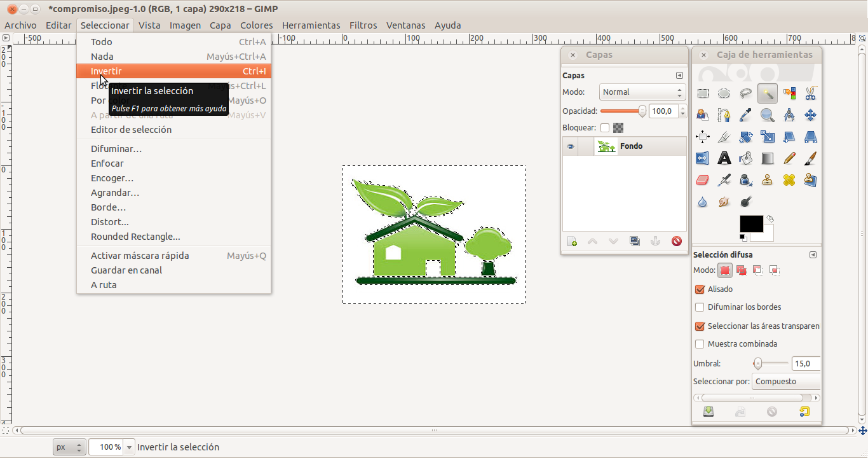Viewport: 868px width, 458px height.
Task: Choose intersect with selection mode
Action: point(775,270)
